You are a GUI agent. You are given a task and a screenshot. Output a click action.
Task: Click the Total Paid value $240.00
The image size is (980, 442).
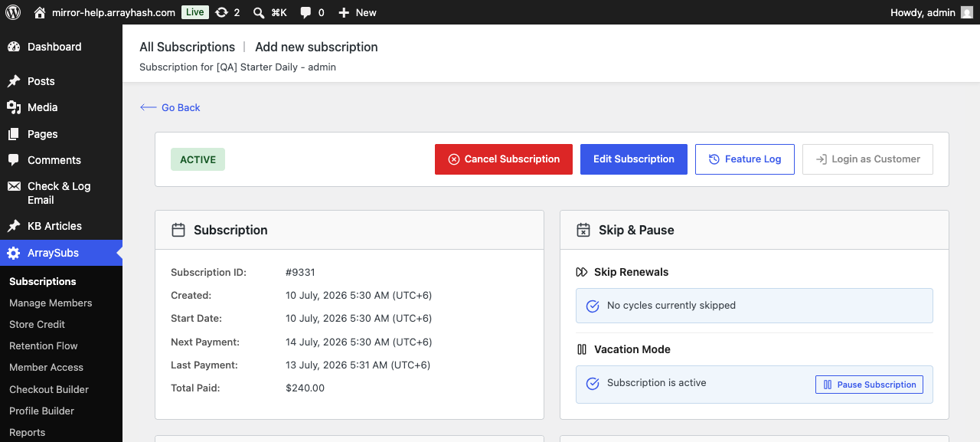[x=305, y=388]
